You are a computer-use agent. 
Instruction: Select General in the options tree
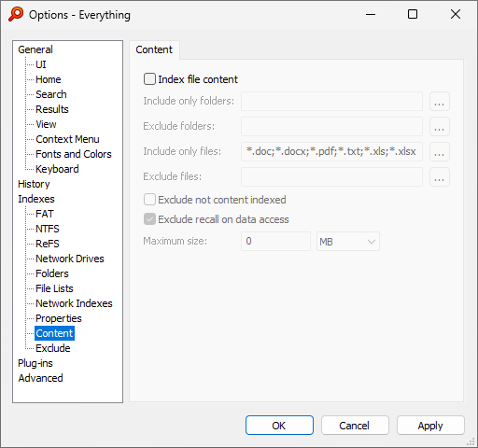point(35,49)
